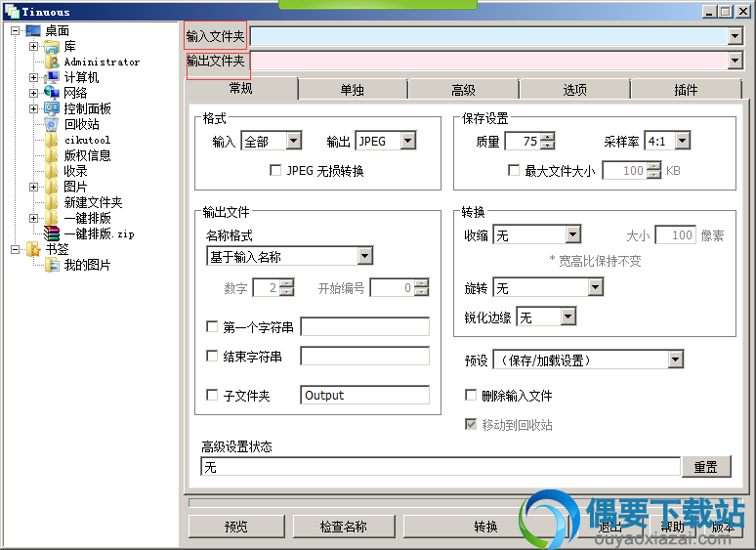Open the 控制面板 control panel icon

tap(52, 108)
